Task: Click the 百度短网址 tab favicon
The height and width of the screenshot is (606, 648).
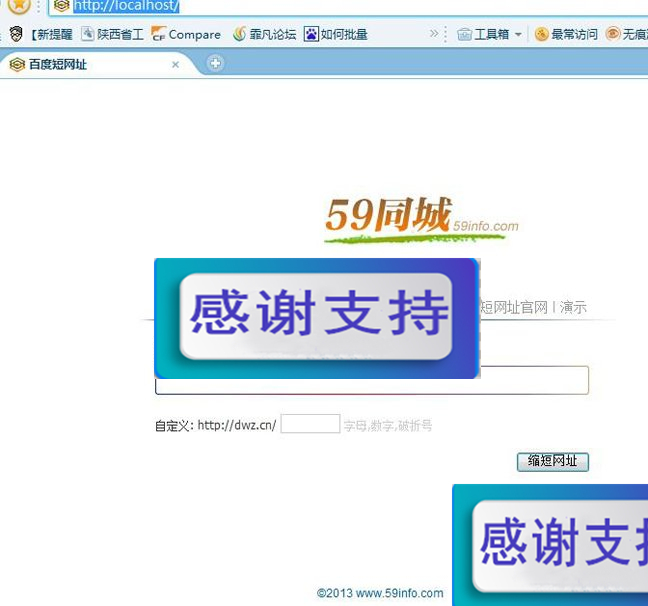Action: pos(17,64)
